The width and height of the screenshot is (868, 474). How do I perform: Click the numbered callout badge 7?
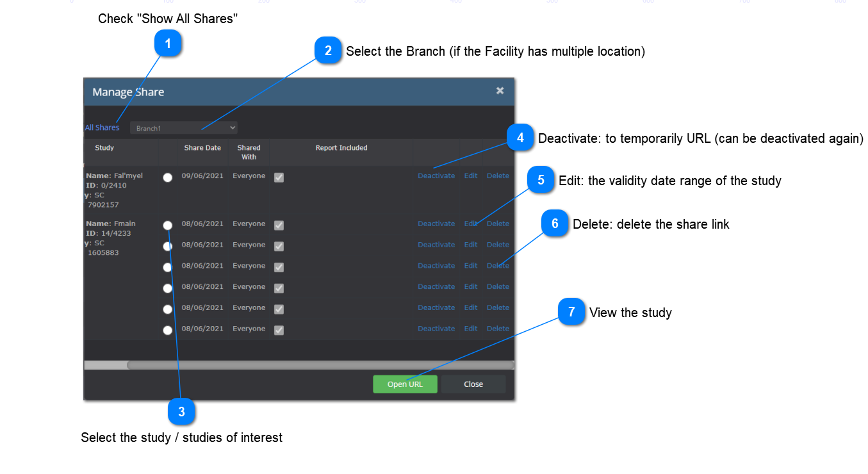pyautogui.click(x=571, y=312)
